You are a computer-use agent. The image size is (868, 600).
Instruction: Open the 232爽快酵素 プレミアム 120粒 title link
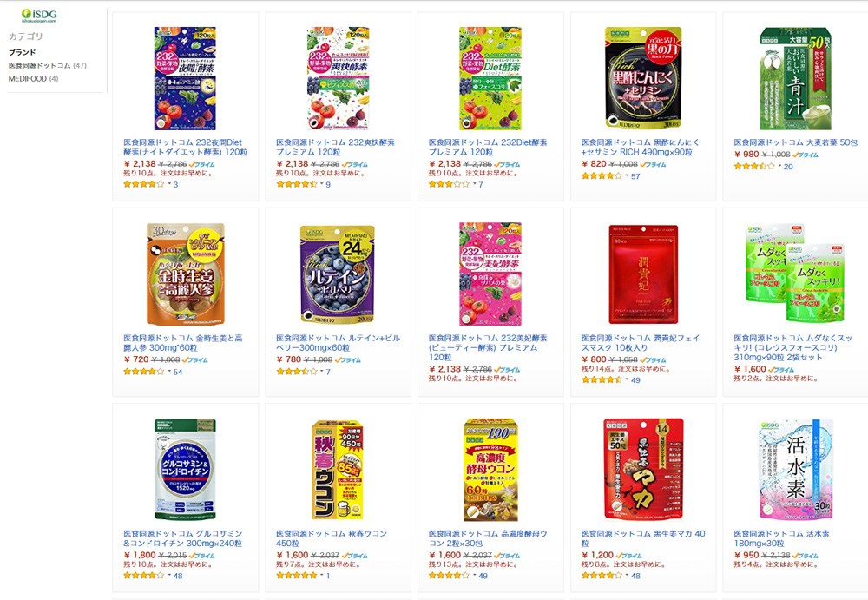pyautogui.click(x=335, y=147)
